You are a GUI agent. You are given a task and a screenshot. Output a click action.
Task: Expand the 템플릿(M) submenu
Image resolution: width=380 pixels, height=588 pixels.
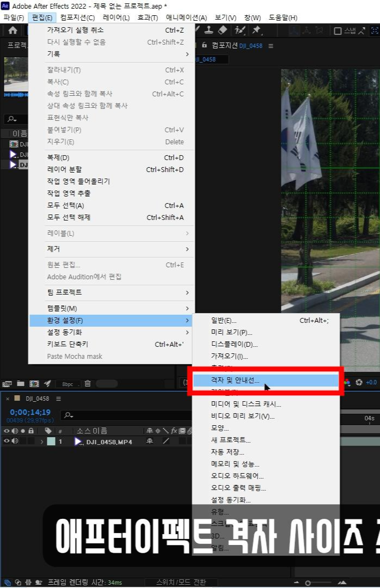pyautogui.click(x=112, y=308)
